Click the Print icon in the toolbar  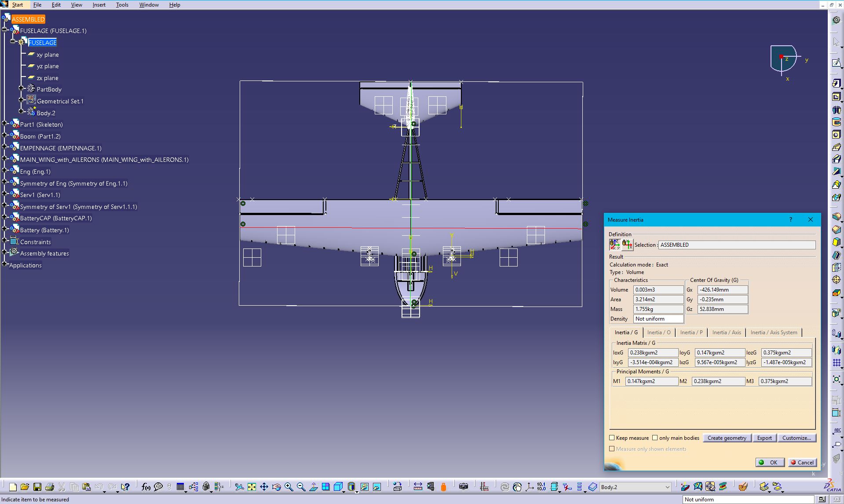[50, 486]
